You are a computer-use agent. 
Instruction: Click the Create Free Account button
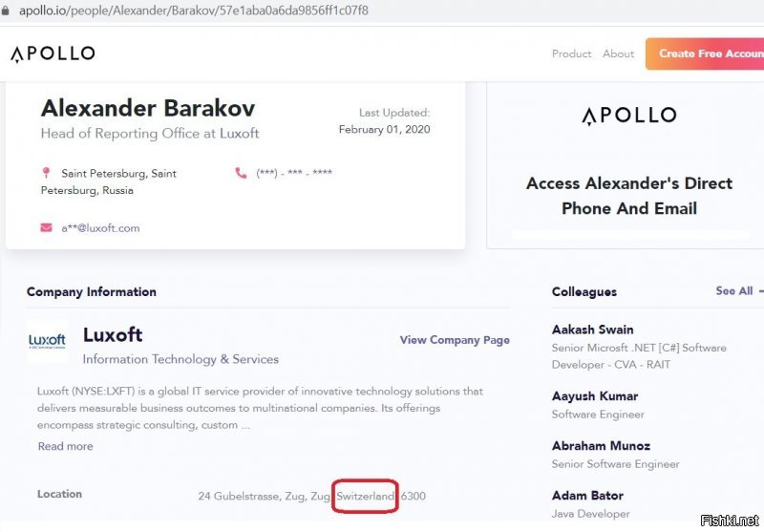click(x=705, y=53)
